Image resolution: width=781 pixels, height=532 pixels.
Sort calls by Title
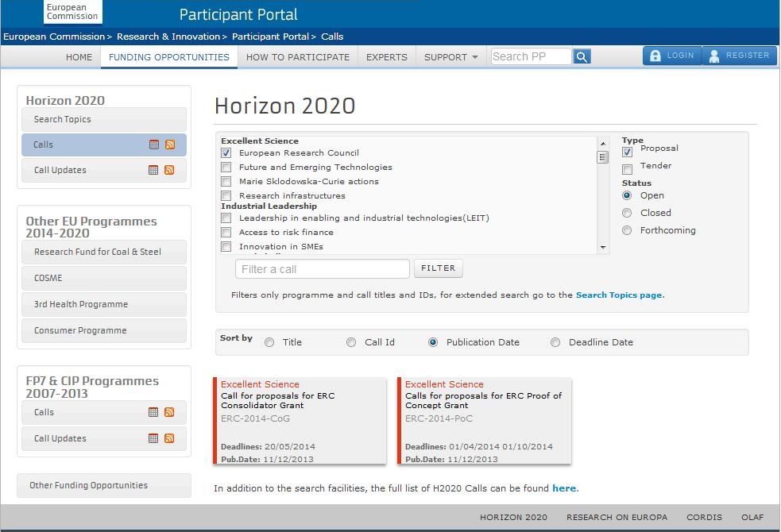click(x=269, y=342)
